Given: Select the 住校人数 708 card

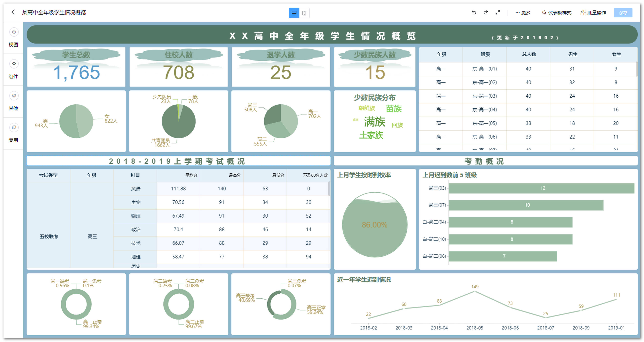Looking at the screenshot, I should coord(178,67).
